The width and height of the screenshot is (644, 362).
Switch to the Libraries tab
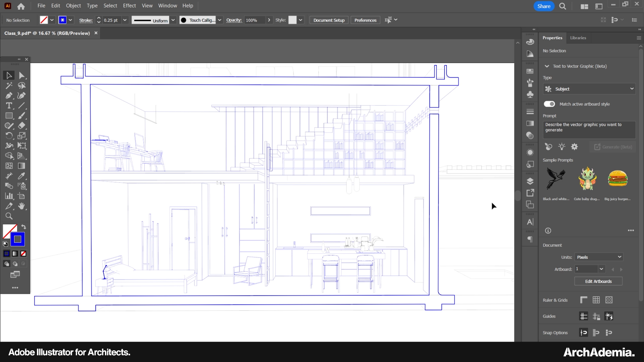578,38
